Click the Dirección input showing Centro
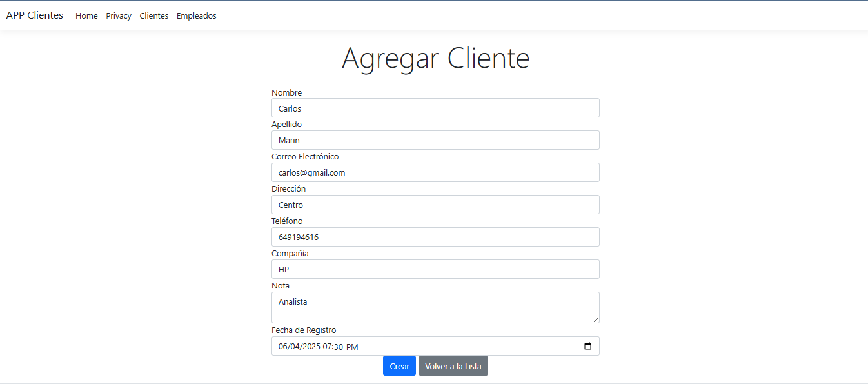 click(x=435, y=205)
